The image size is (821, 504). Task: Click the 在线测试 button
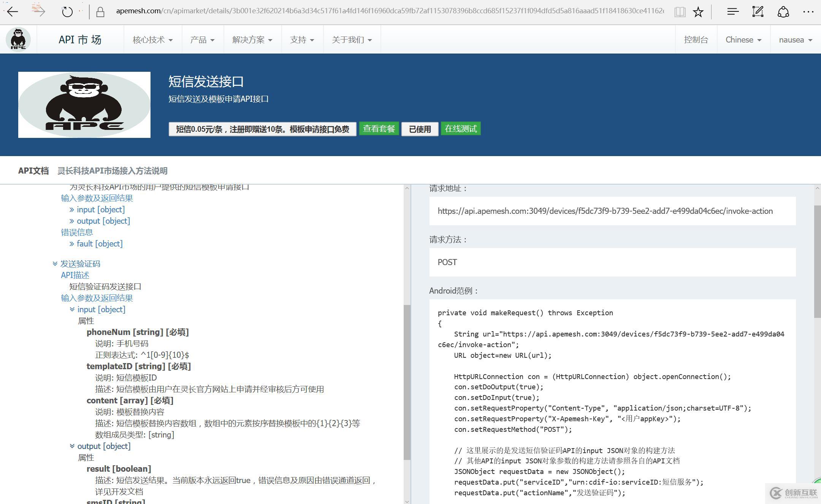pyautogui.click(x=460, y=129)
